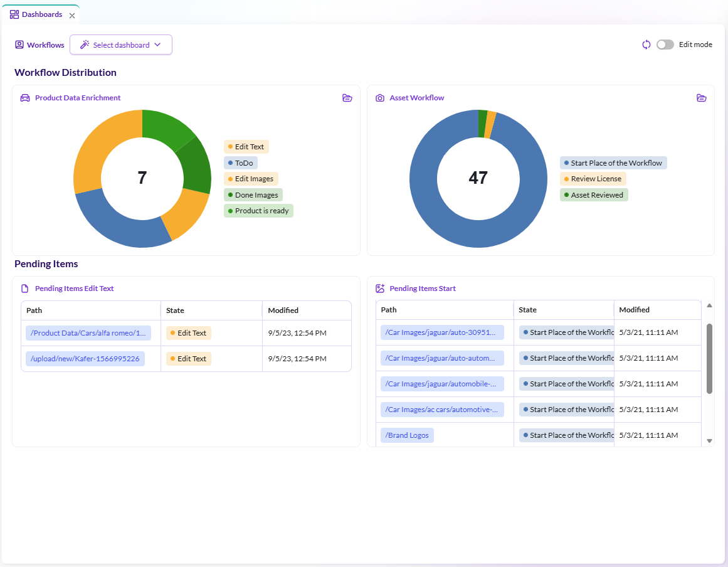Image resolution: width=728 pixels, height=567 pixels.
Task: Click the scroll up arrow of Pending Items Start
Action: click(709, 305)
